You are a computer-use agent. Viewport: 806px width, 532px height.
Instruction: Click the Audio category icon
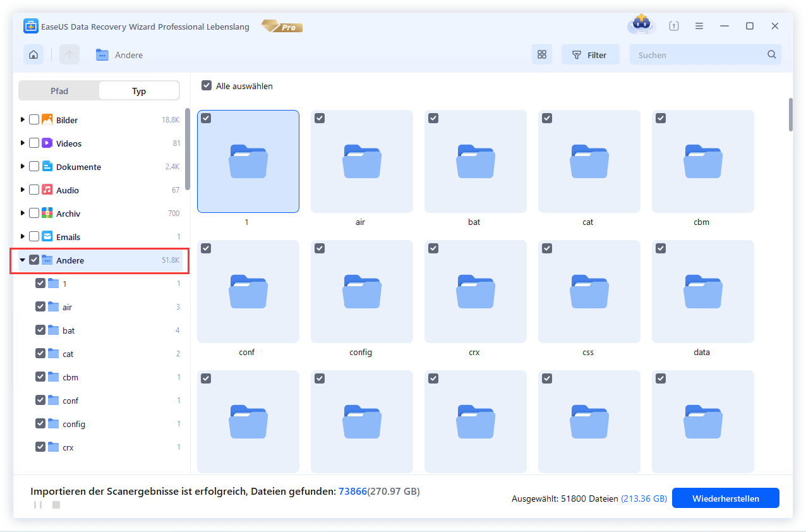pos(47,190)
